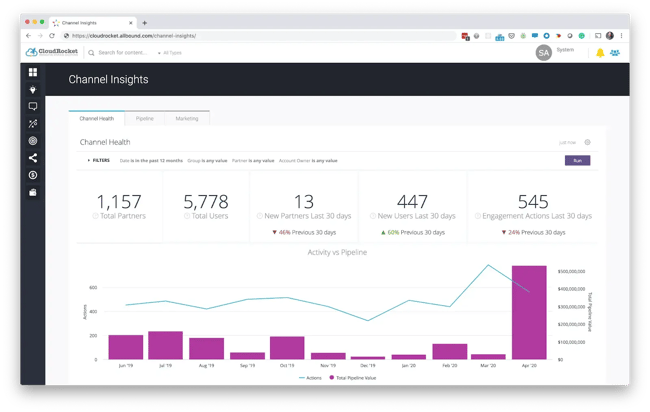650x412 pixels.
Task: Reload the page with refresh icon
Action: (52, 36)
